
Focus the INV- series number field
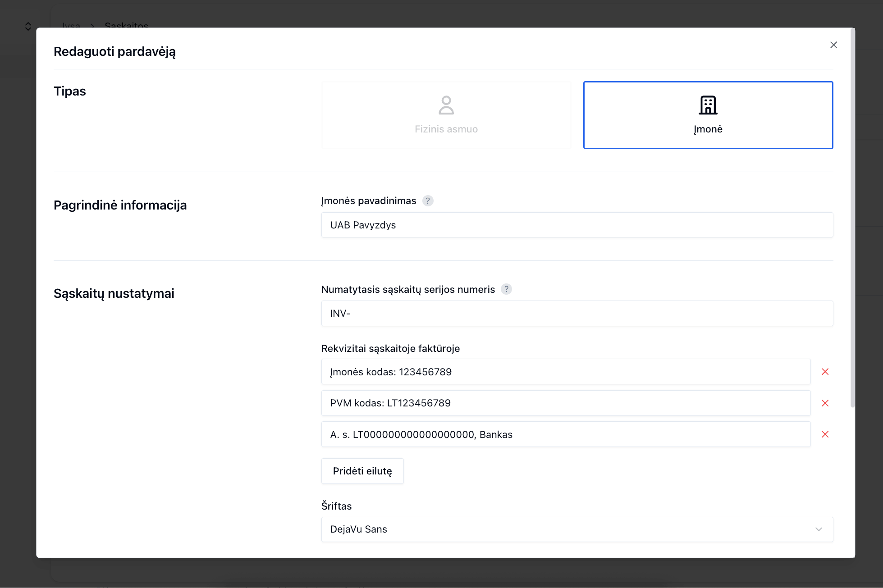(x=576, y=314)
